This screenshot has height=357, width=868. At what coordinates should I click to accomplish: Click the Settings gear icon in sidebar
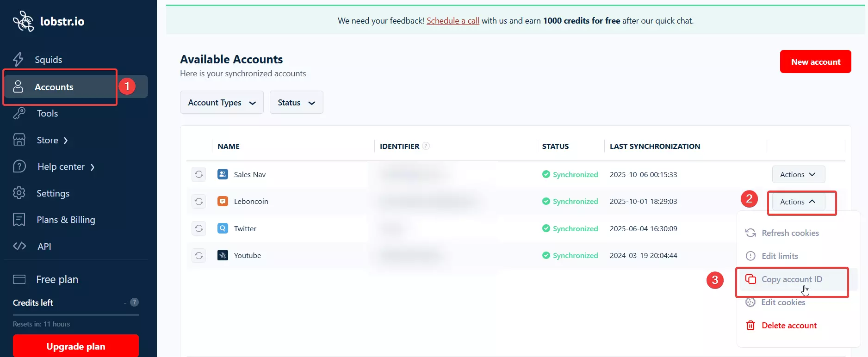point(19,193)
